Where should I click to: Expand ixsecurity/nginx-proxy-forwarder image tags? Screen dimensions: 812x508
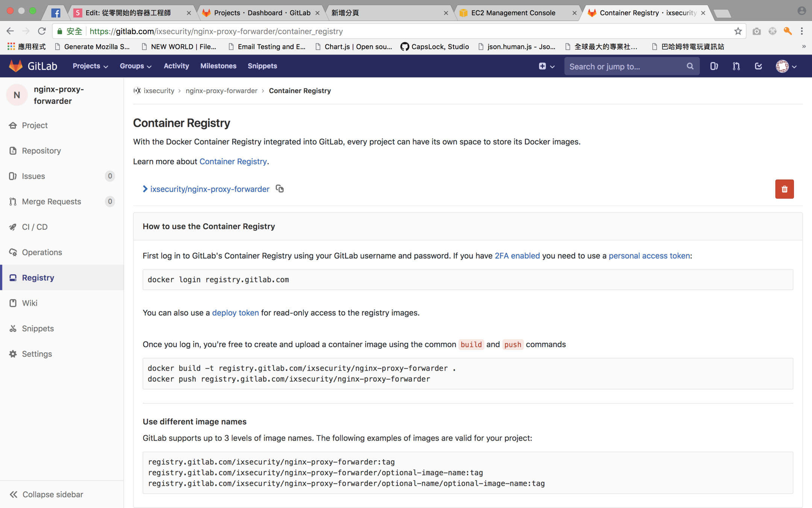(145, 189)
